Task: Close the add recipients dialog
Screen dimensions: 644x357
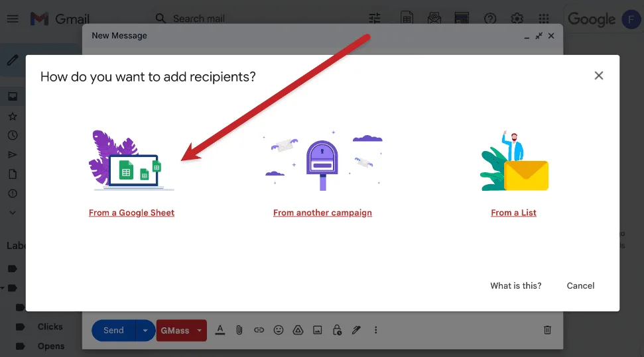Action: coord(598,76)
